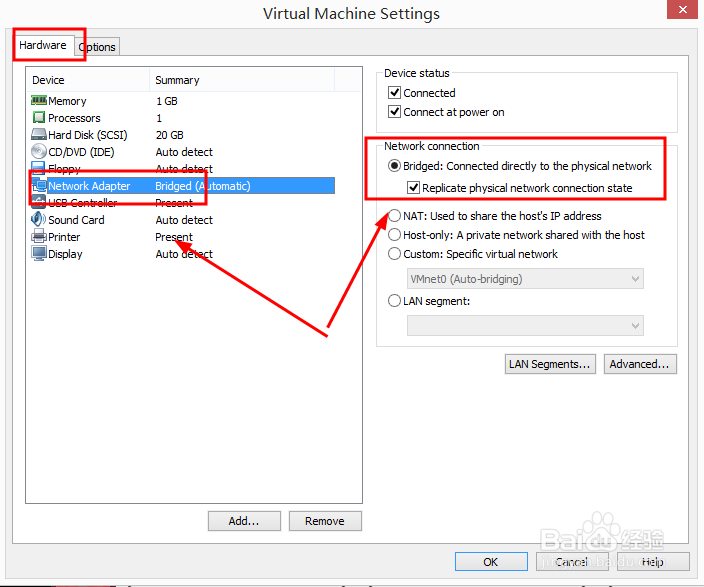
Task: Switch to the Options tab
Action: [97, 47]
